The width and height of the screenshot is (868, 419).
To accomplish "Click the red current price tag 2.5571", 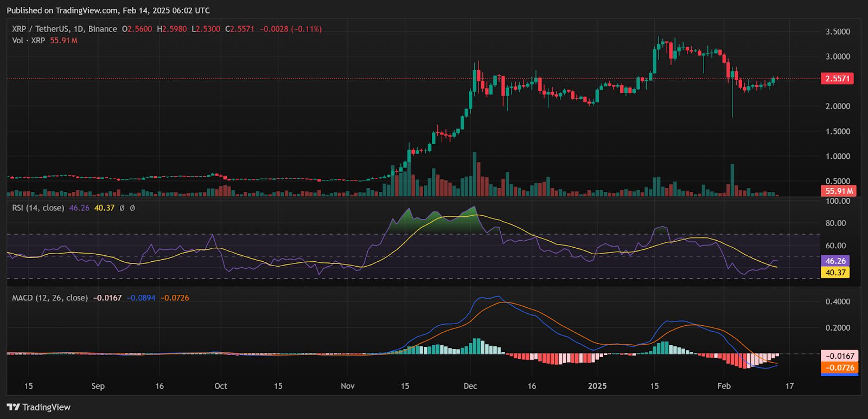I will tap(837, 79).
